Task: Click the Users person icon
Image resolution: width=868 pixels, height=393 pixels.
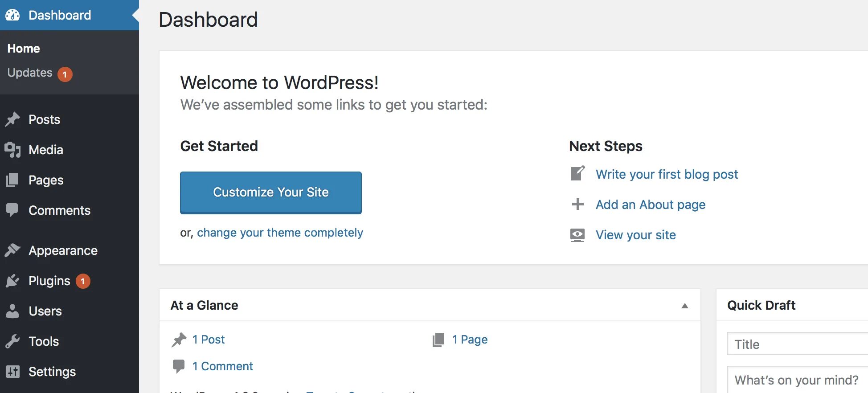Action: (12, 311)
